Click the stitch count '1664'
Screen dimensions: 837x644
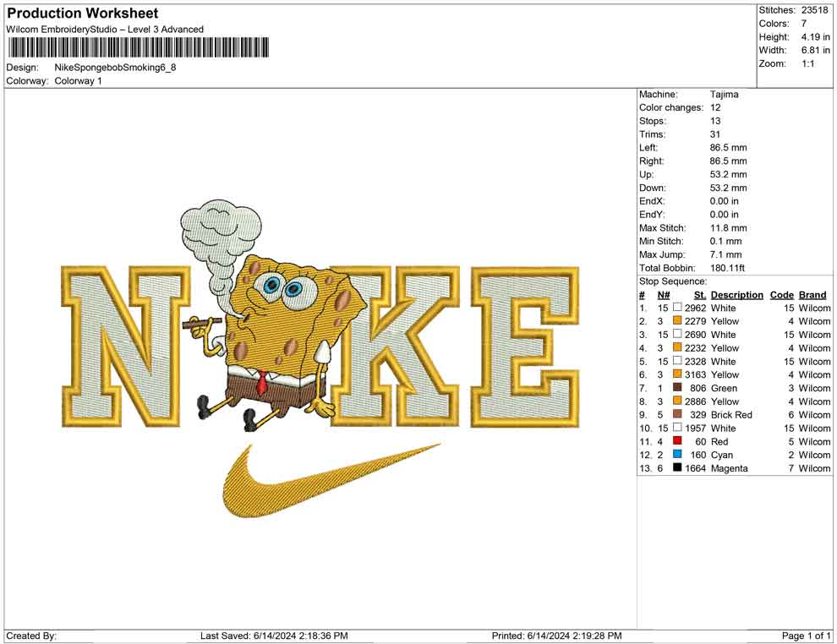696,468
